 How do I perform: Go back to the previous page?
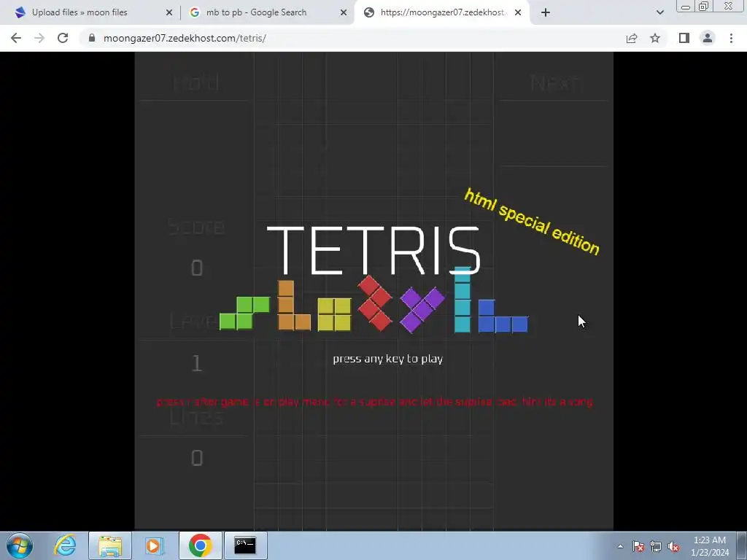pos(16,38)
